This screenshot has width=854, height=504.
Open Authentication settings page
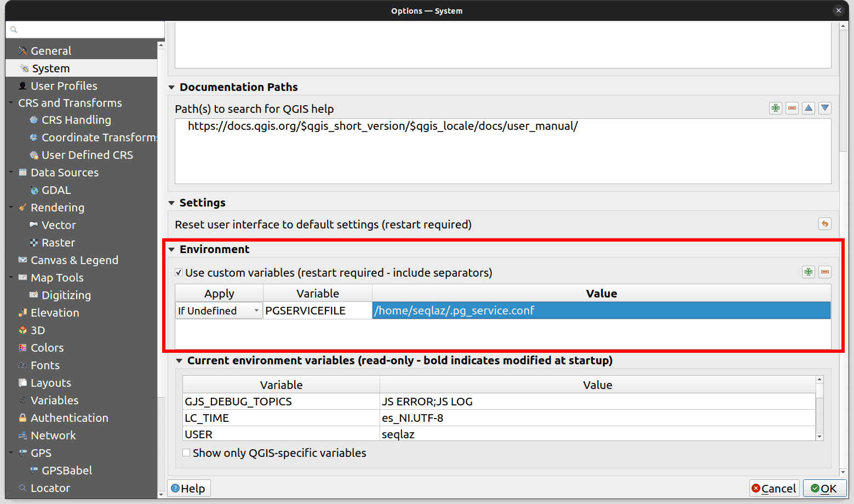point(69,417)
